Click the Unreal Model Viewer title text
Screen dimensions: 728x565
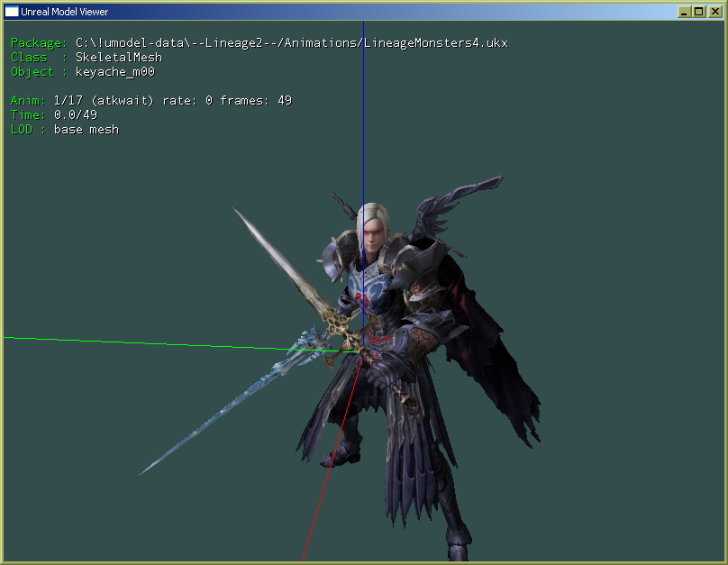[x=65, y=12]
